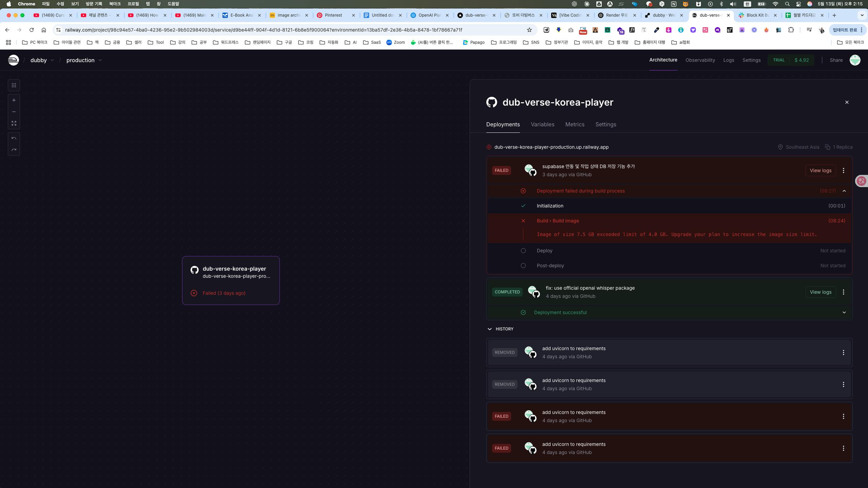Collapse the failed deployment build details

pyautogui.click(x=844, y=191)
